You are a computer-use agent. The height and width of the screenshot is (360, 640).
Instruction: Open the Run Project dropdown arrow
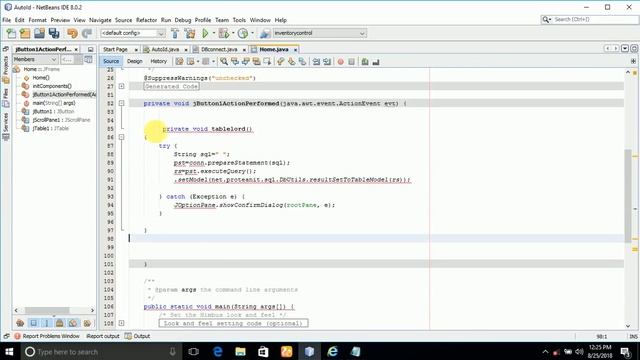213,33
